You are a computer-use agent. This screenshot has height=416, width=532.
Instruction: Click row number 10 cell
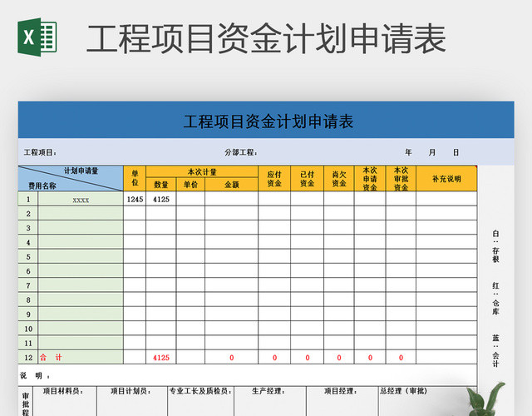coord(28,329)
